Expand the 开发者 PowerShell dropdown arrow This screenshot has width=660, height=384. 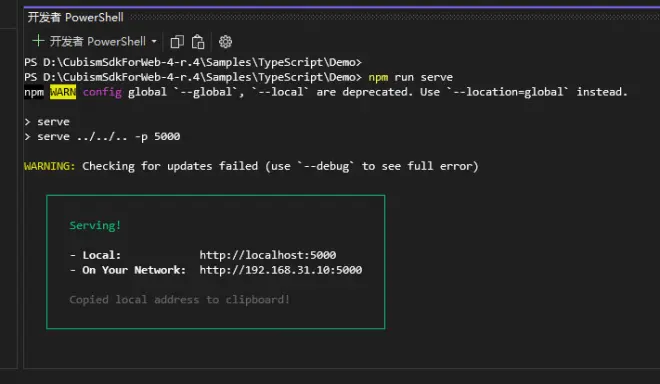154,41
